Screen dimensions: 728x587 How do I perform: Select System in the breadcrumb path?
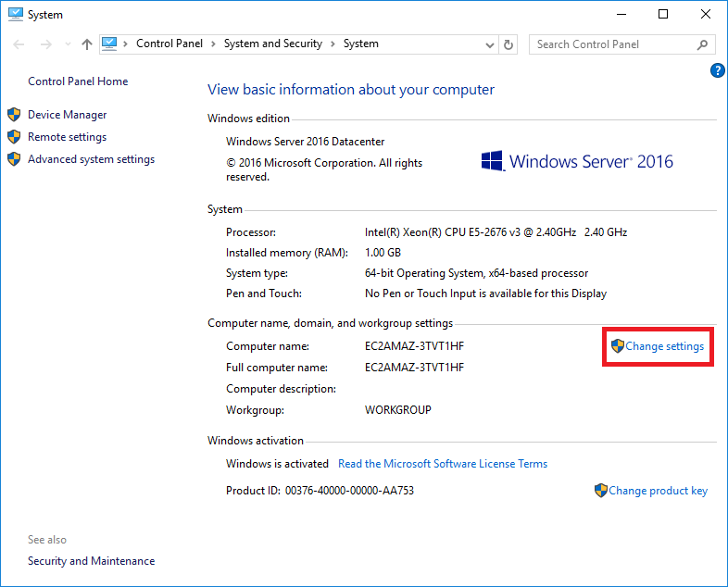(360, 44)
